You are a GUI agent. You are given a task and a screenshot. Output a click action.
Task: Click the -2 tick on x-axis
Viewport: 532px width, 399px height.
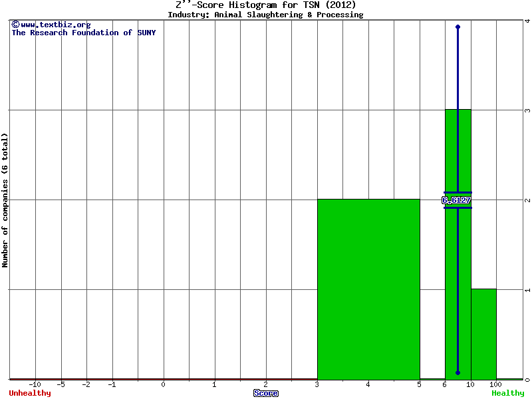click(86, 384)
